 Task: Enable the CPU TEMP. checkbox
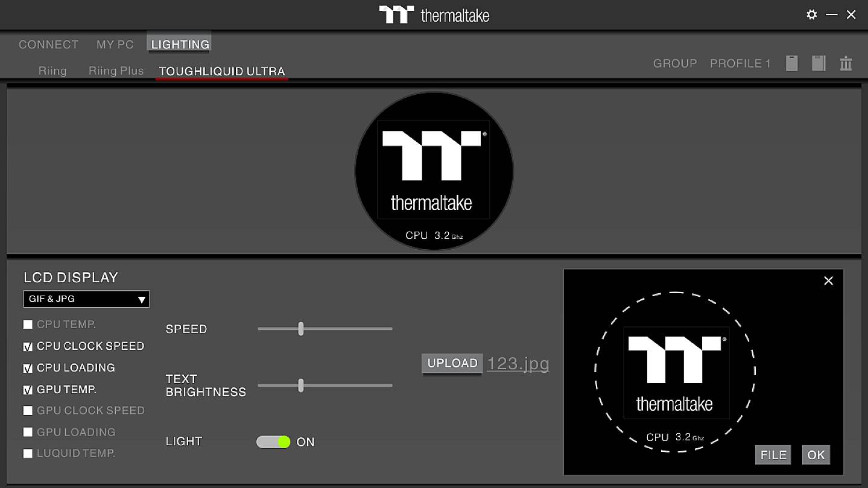[x=28, y=324]
